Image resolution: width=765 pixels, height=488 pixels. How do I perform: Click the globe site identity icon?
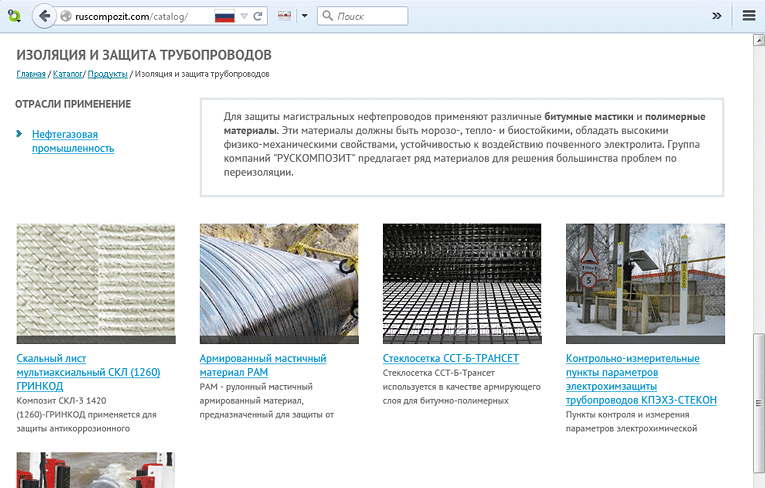point(66,16)
